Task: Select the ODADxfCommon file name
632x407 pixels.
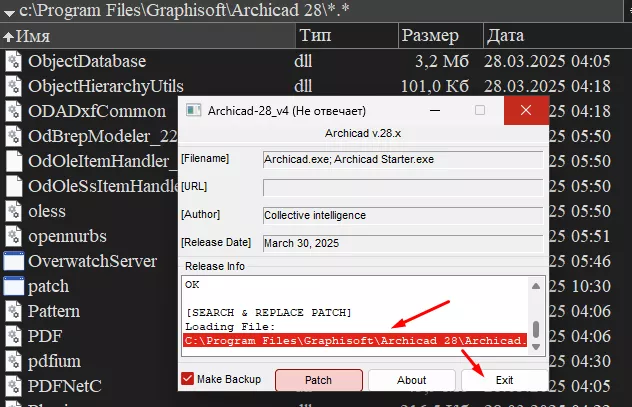Action: pyautogui.click(x=97, y=111)
